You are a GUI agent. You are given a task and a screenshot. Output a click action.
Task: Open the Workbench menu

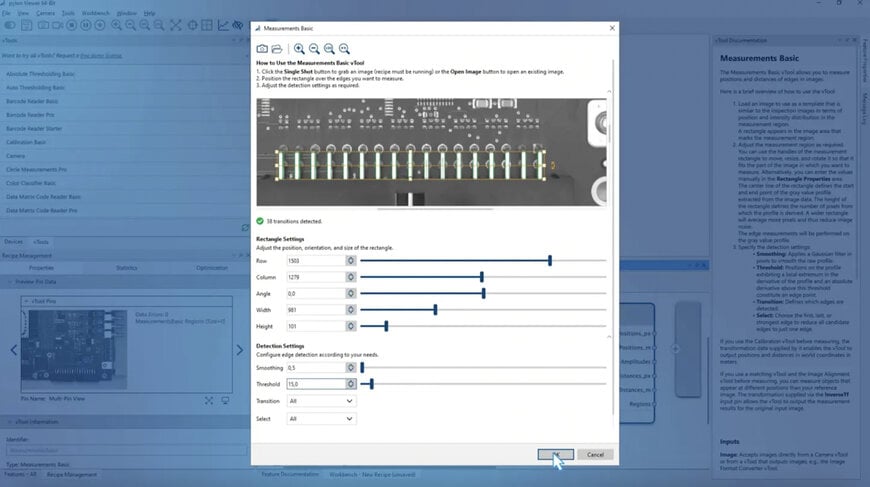tap(95, 13)
